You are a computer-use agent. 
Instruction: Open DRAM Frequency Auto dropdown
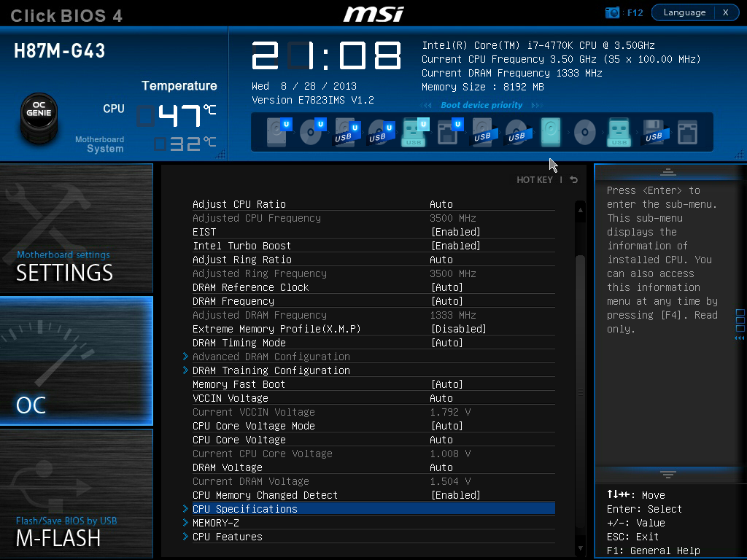pyautogui.click(x=447, y=301)
